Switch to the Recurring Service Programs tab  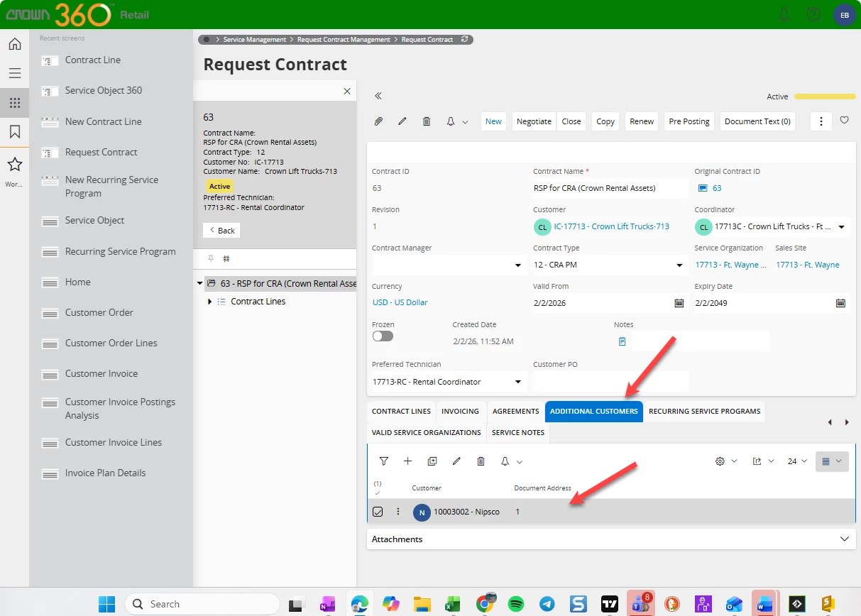(704, 412)
